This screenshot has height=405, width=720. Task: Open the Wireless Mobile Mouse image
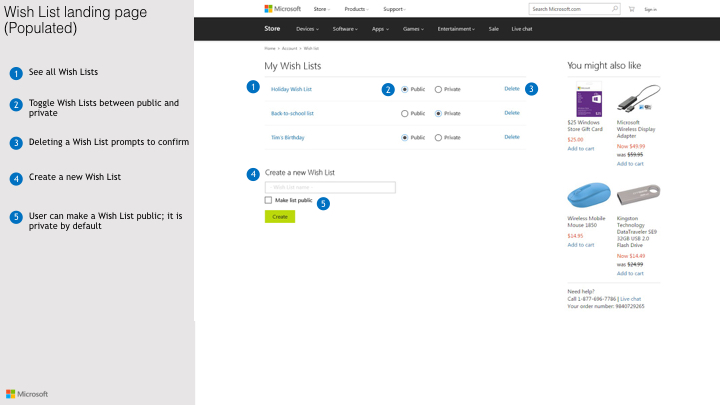pyautogui.click(x=589, y=196)
